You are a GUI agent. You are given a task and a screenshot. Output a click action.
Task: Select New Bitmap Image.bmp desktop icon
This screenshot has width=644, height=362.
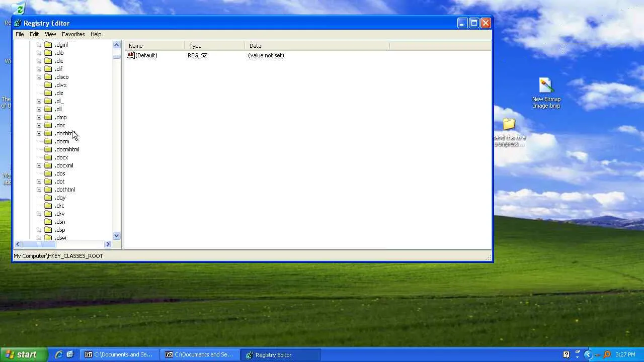pyautogui.click(x=546, y=93)
